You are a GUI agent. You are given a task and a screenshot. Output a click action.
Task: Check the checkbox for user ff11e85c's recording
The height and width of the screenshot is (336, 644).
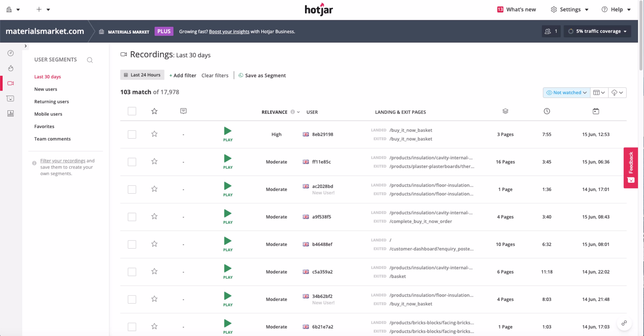tap(132, 162)
